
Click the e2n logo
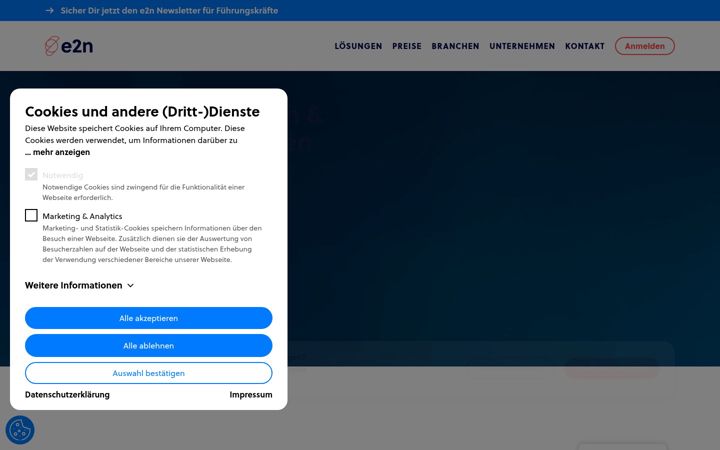pos(69,46)
